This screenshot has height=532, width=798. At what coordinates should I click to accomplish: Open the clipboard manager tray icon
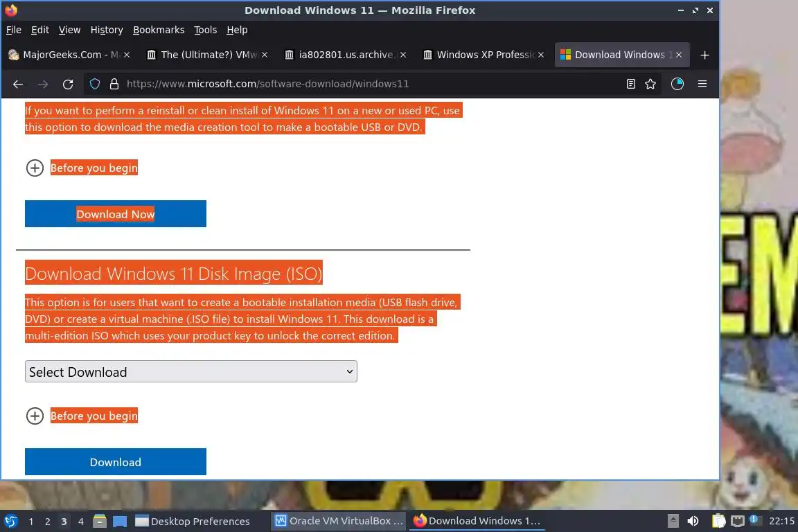point(718,521)
